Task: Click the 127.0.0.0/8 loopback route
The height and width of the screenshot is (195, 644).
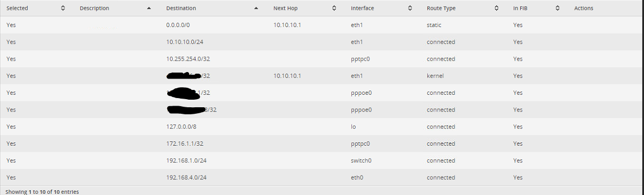Action: 322,127
